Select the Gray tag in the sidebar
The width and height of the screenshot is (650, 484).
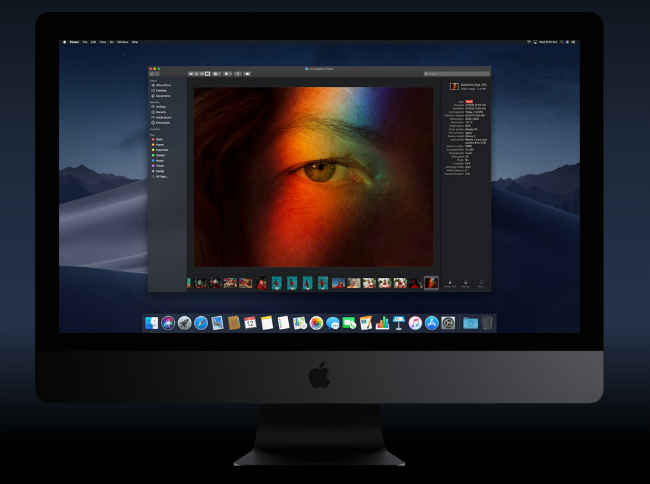coord(158,171)
